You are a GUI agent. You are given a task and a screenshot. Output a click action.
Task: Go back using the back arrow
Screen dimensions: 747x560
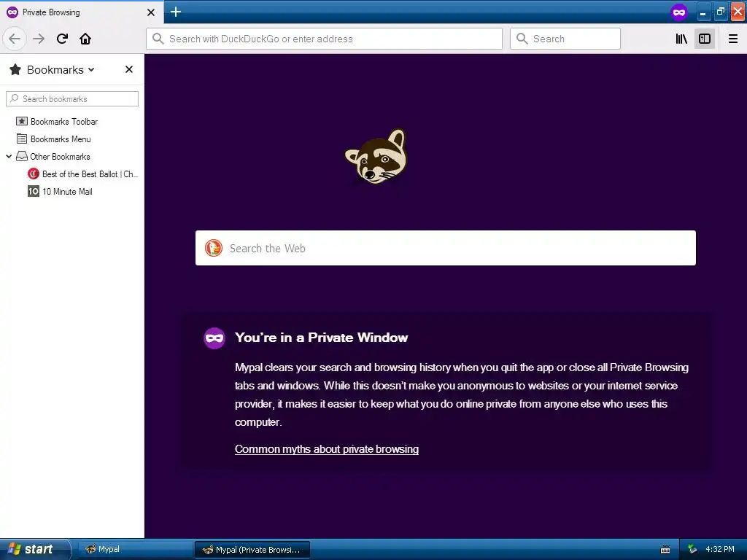click(15, 39)
